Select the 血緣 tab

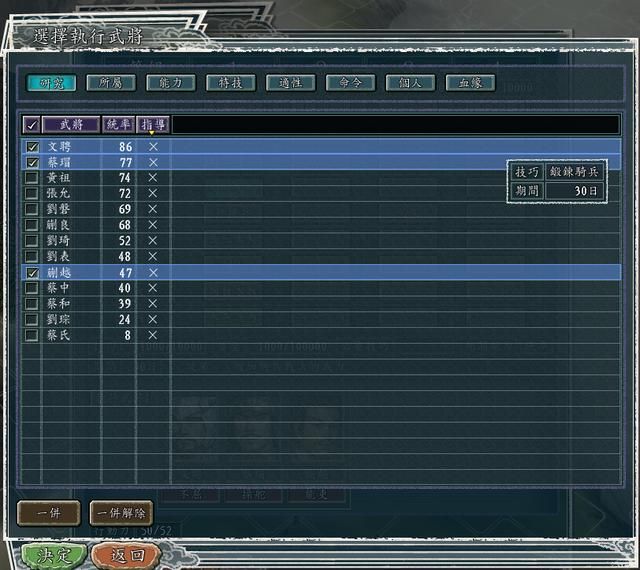(x=470, y=83)
